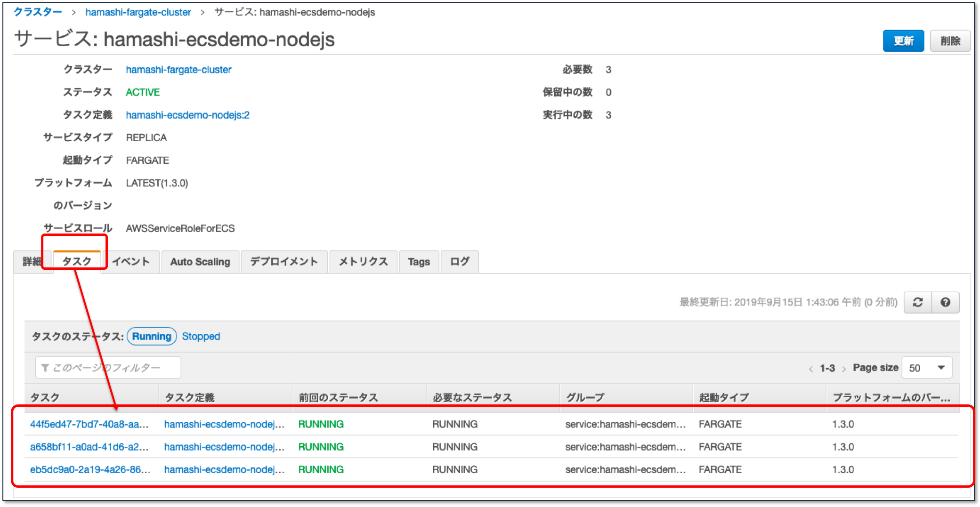
Task: Click the 最終更新日 timestamp text
Action: coord(788,302)
